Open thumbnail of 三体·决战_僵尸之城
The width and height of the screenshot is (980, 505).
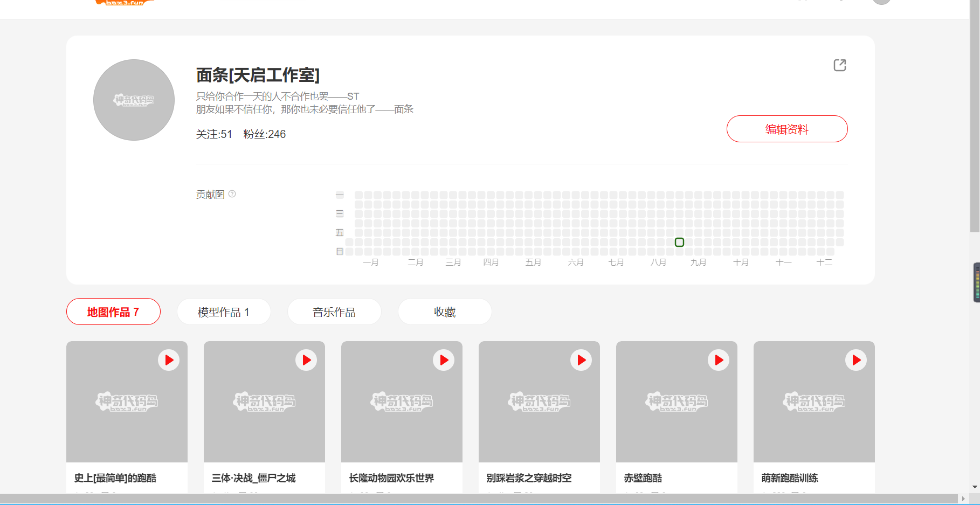coord(264,402)
